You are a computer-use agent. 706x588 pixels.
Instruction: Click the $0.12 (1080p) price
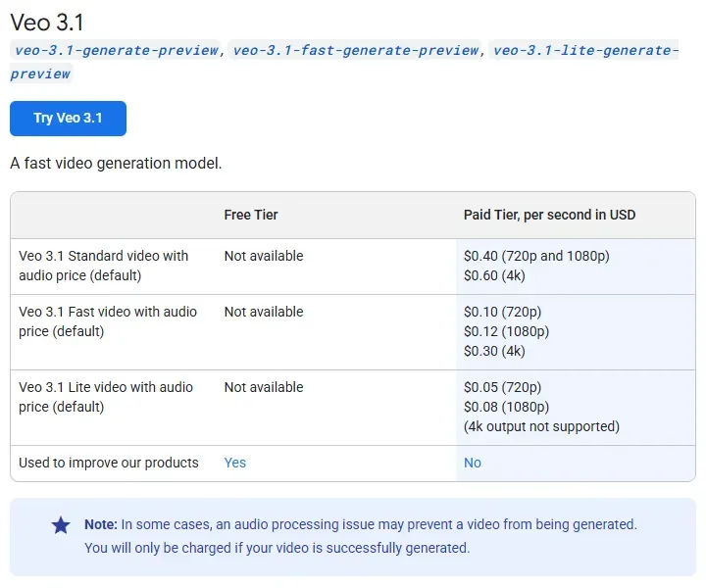(507, 331)
